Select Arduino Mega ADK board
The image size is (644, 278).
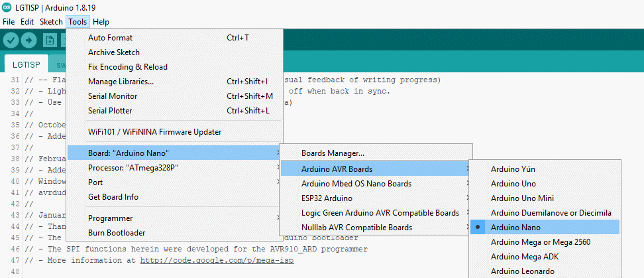[x=545, y=257]
